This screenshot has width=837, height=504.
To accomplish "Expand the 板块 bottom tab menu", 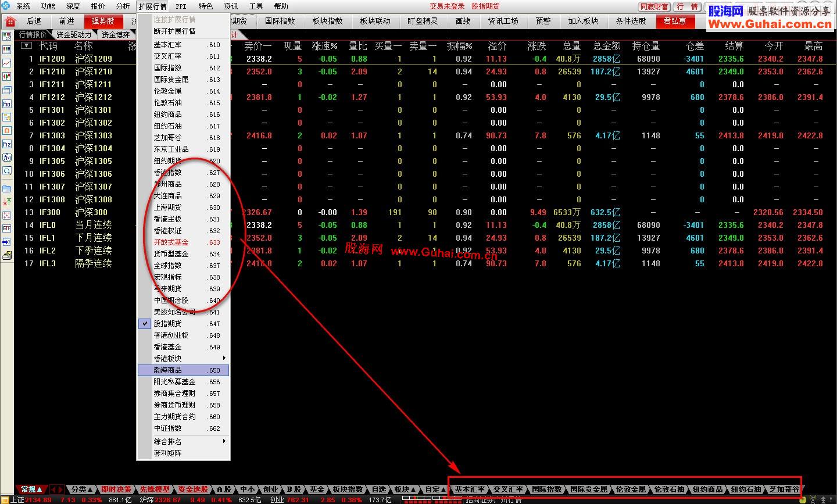I will [405, 489].
